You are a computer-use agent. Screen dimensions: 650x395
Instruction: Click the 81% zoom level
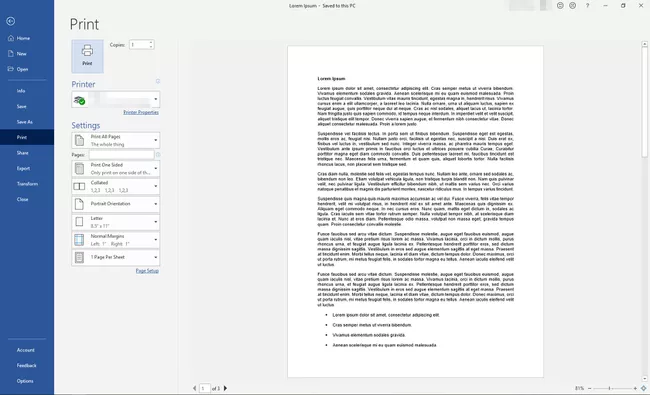coord(579,388)
